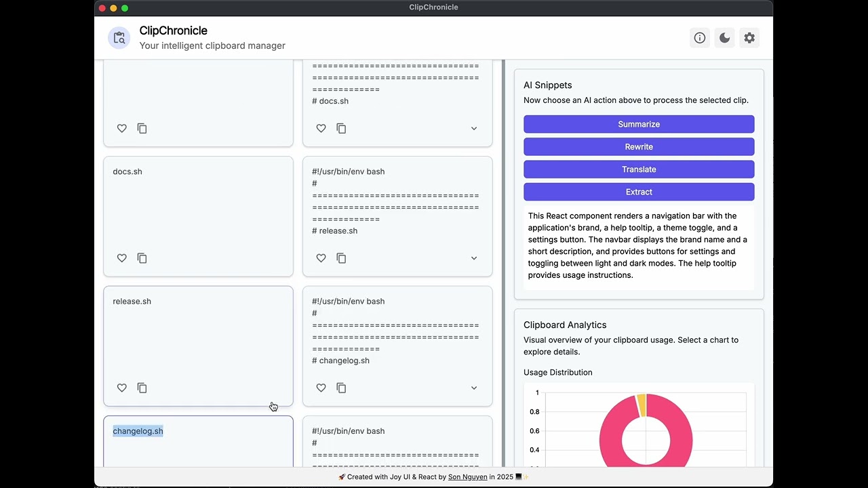Click the '# changelog.sh' line in the script clip

(x=340, y=361)
